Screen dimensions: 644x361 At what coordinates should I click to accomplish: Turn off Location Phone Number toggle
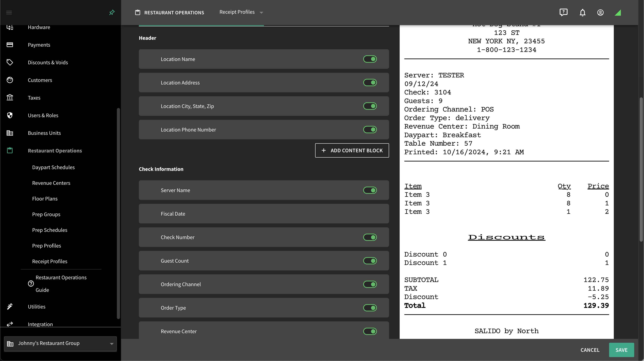pyautogui.click(x=370, y=129)
